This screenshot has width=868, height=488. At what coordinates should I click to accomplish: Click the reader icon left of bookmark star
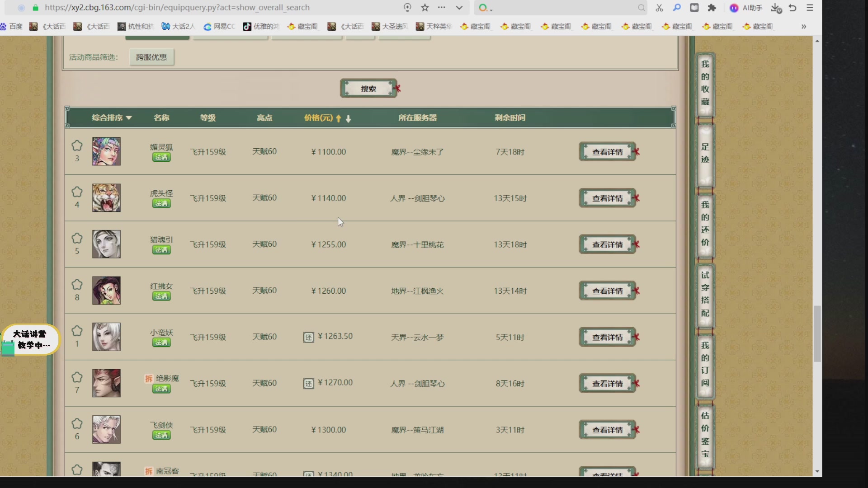(x=407, y=8)
